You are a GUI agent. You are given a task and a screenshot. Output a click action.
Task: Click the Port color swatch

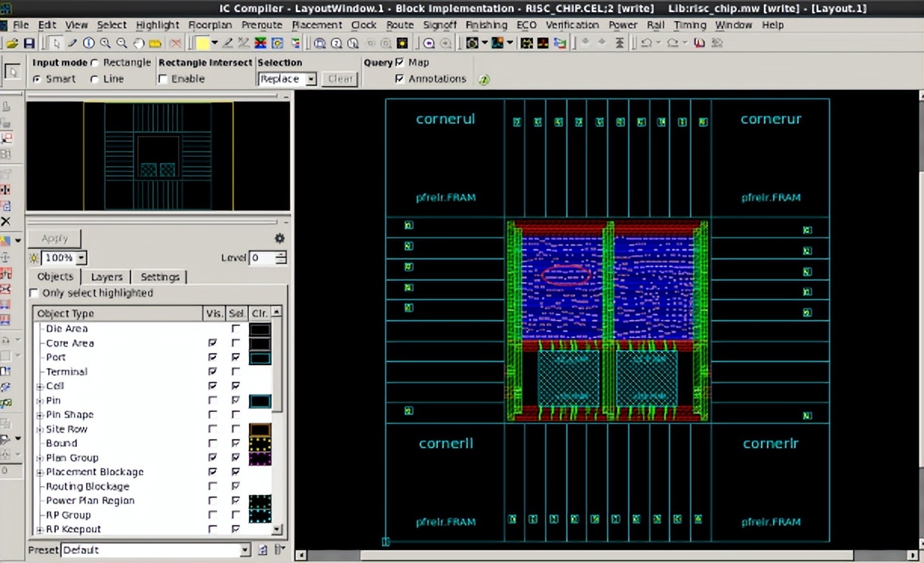pos(260,358)
